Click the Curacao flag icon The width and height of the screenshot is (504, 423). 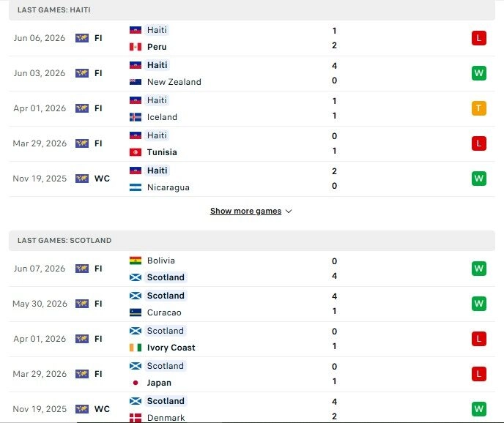pos(136,312)
